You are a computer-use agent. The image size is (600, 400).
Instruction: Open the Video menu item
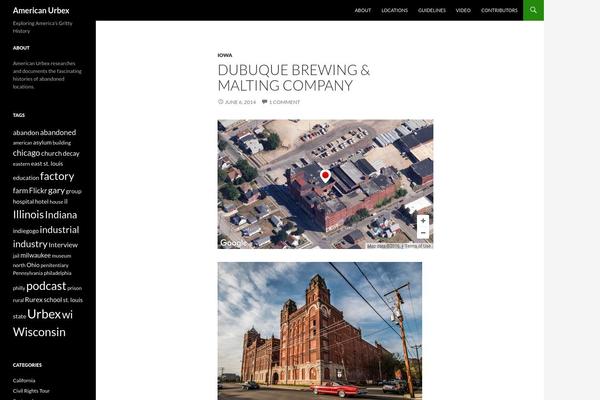(x=463, y=10)
